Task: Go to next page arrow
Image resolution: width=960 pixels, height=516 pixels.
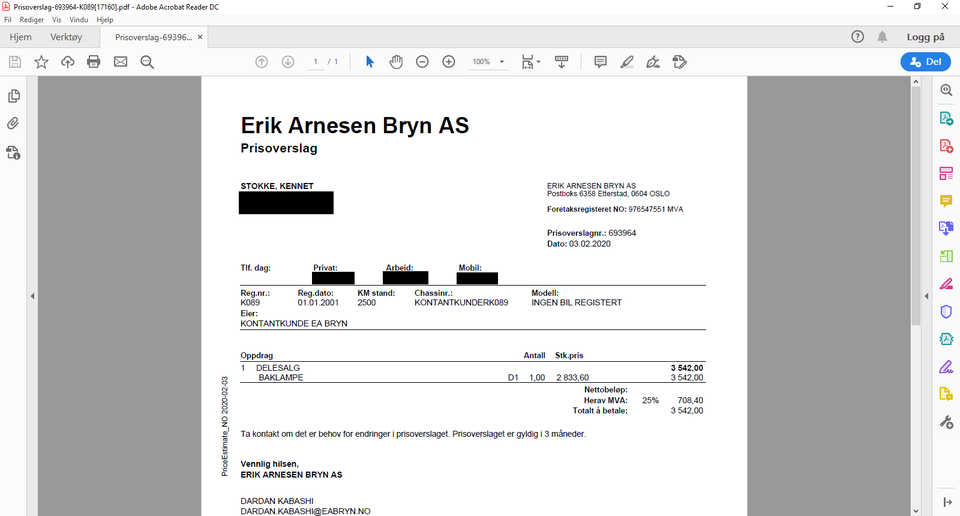Action: pos(288,62)
